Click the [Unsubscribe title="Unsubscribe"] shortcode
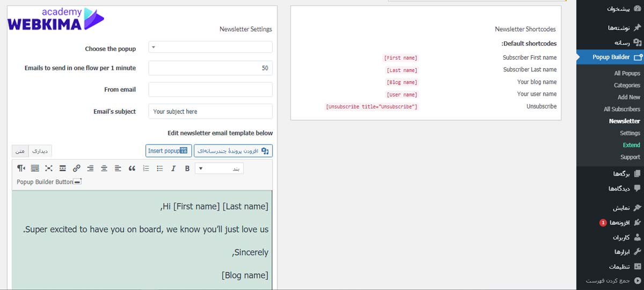The image size is (644, 290). coord(371,107)
